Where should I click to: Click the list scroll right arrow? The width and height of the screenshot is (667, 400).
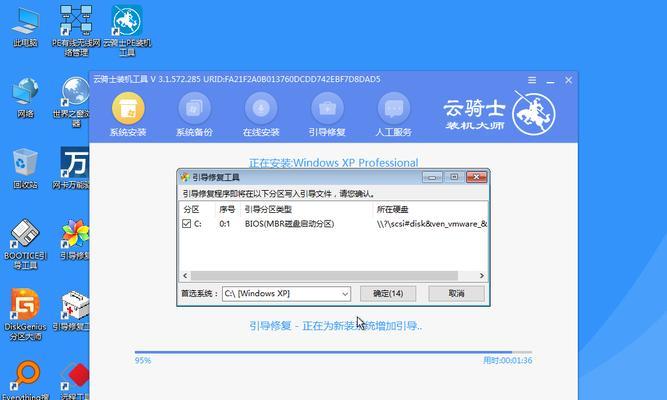point(482,276)
